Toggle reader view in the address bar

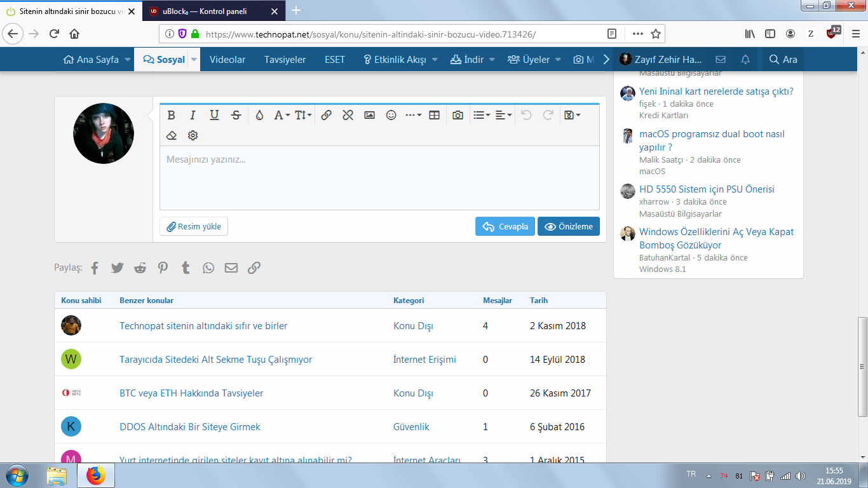click(x=611, y=34)
